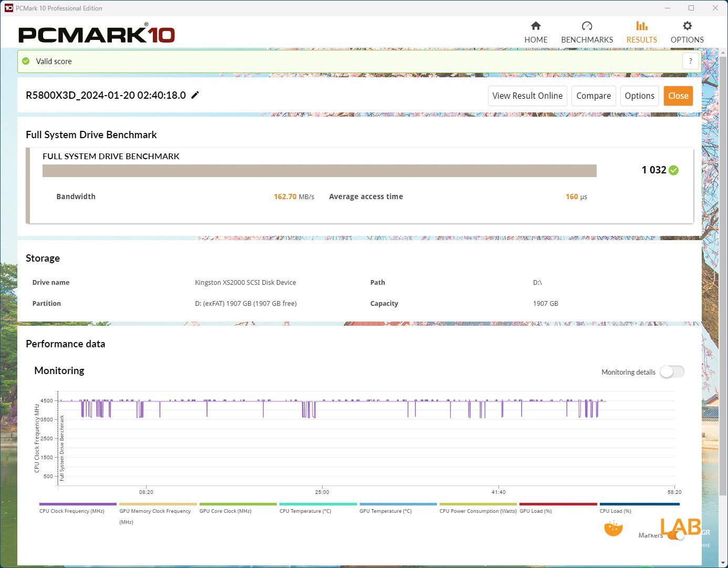This screenshot has width=728, height=568.
Task: Click the Path label in Storage
Action: [x=378, y=282]
